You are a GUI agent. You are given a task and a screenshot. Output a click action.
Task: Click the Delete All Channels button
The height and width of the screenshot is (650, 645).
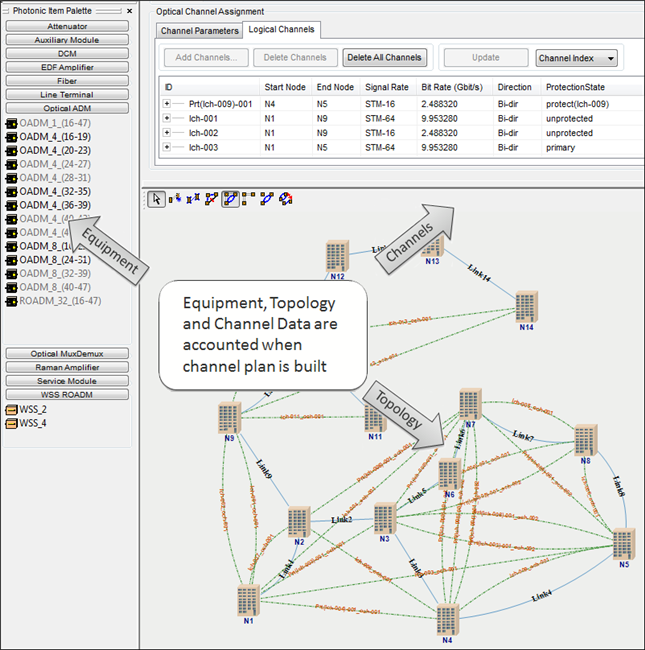point(384,58)
